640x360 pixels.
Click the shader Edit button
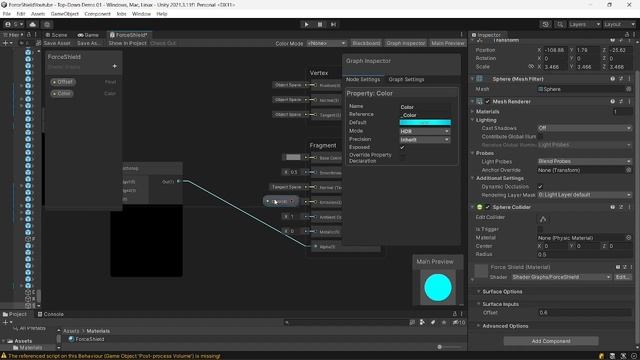(x=623, y=277)
